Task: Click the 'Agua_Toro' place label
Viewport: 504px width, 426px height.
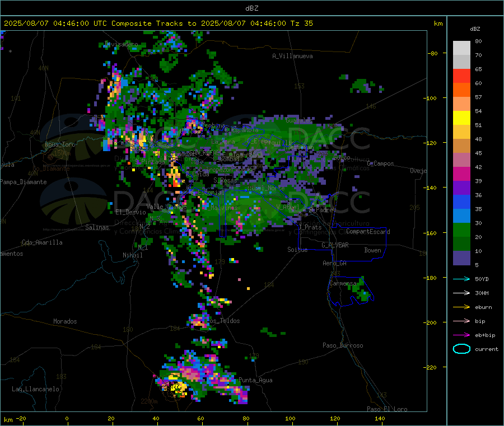Action: (x=60, y=144)
